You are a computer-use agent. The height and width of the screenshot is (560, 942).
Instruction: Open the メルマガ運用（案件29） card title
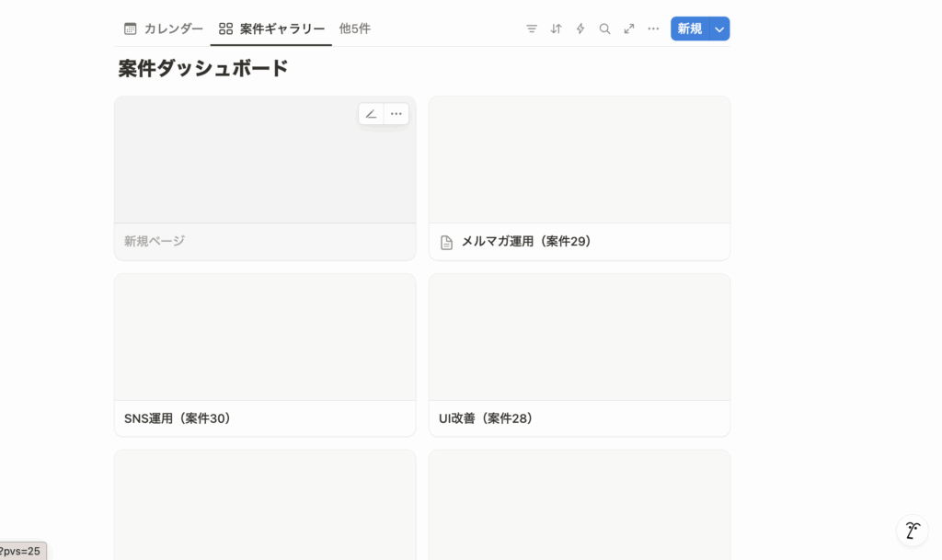pos(526,242)
